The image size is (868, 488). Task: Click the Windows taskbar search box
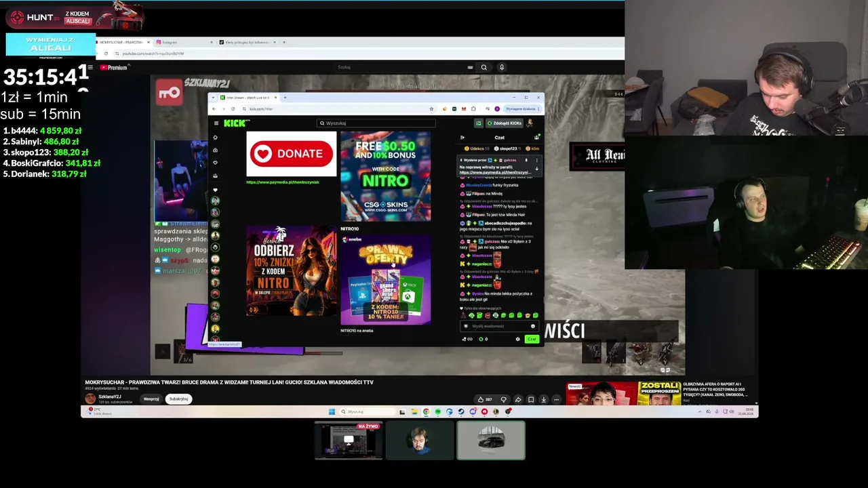pyautogui.click(x=367, y=411)
